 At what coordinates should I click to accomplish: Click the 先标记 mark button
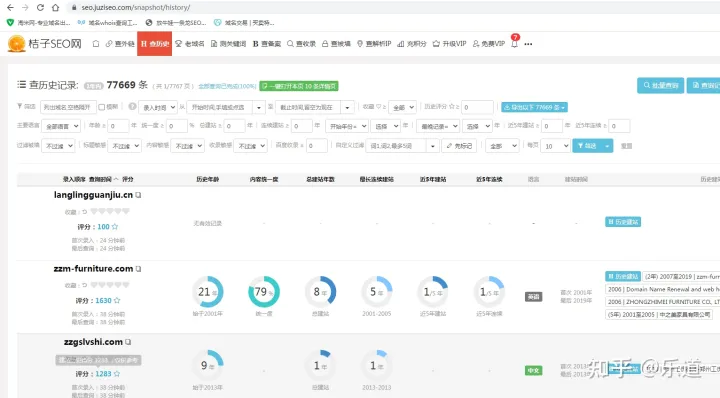[x=459, y=146]
